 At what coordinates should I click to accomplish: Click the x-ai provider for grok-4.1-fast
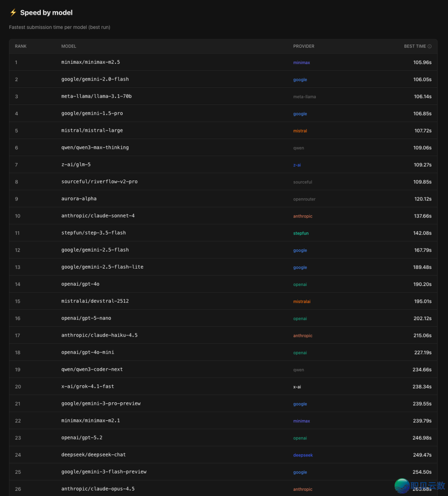pos(297,387)
